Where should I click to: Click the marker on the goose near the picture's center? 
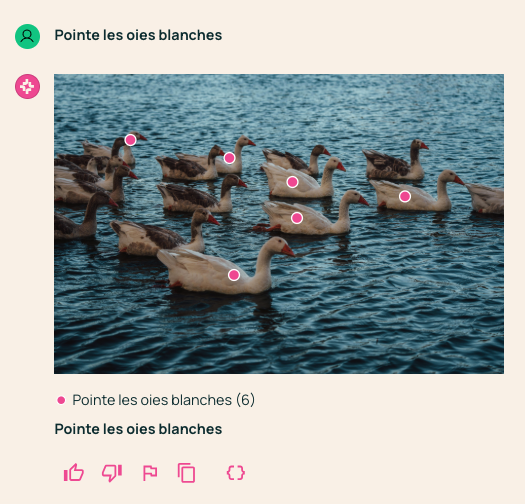coord(292,182)
